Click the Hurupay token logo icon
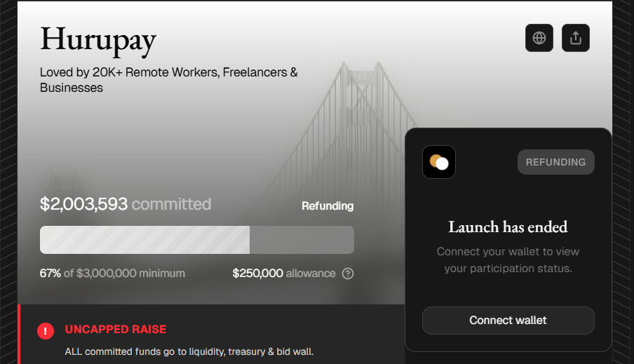 tap(439, 162)
